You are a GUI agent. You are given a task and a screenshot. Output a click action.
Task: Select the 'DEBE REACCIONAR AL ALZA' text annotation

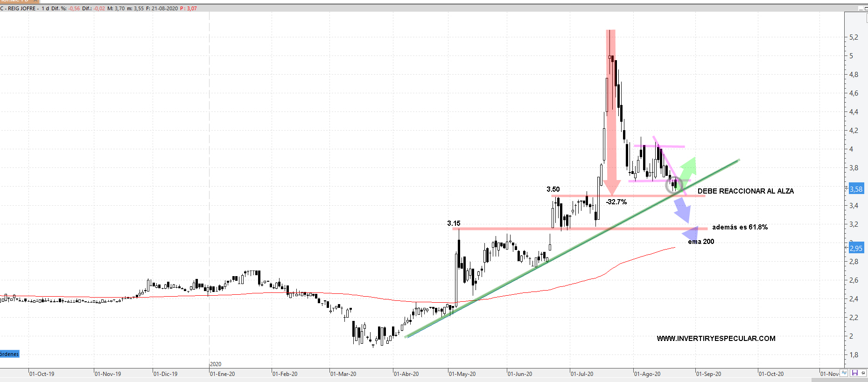(x=745, y=191)
